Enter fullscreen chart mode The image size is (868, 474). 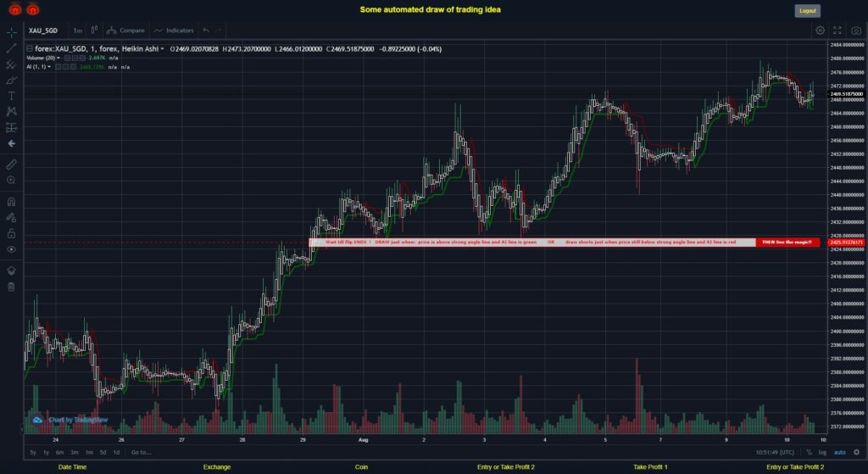coord(837,31)
